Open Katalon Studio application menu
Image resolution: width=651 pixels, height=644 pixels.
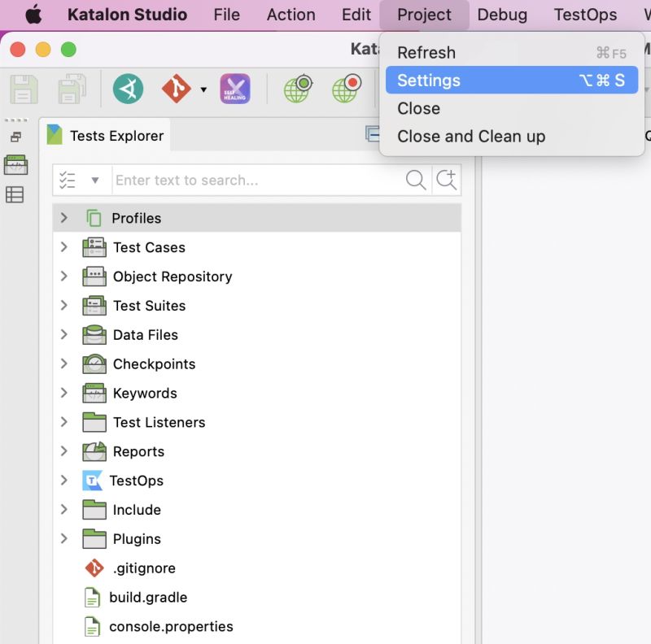click(128, 15)
